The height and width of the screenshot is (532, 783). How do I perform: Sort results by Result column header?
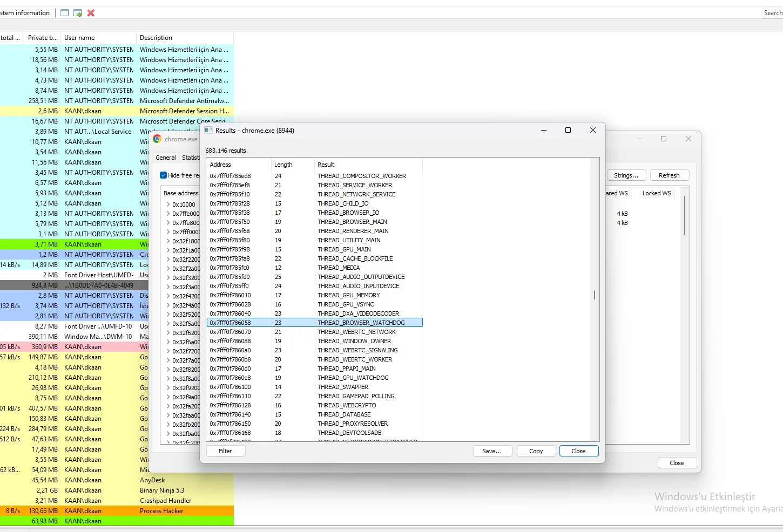click(x=368, y=165)
